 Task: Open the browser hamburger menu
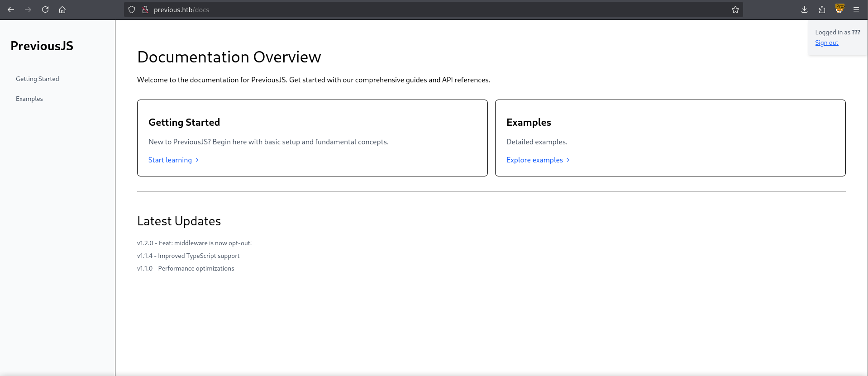(856, 10)
